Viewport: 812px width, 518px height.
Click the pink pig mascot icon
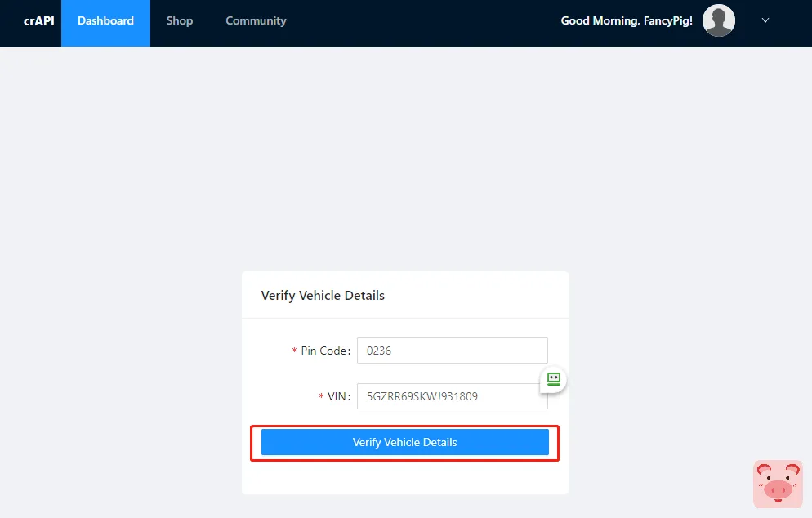tap(777, 483)
